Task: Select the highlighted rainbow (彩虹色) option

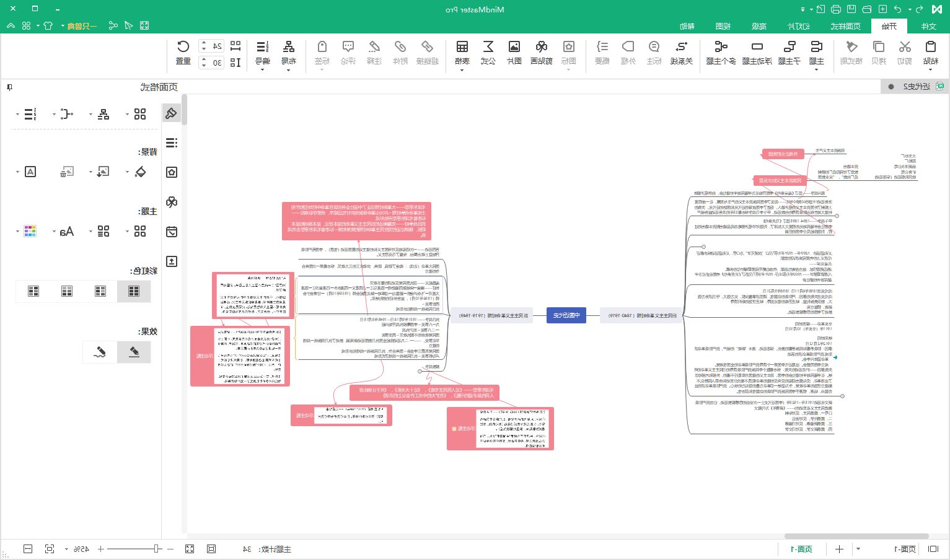Action: pyautogui.click(x=134, y=291)
